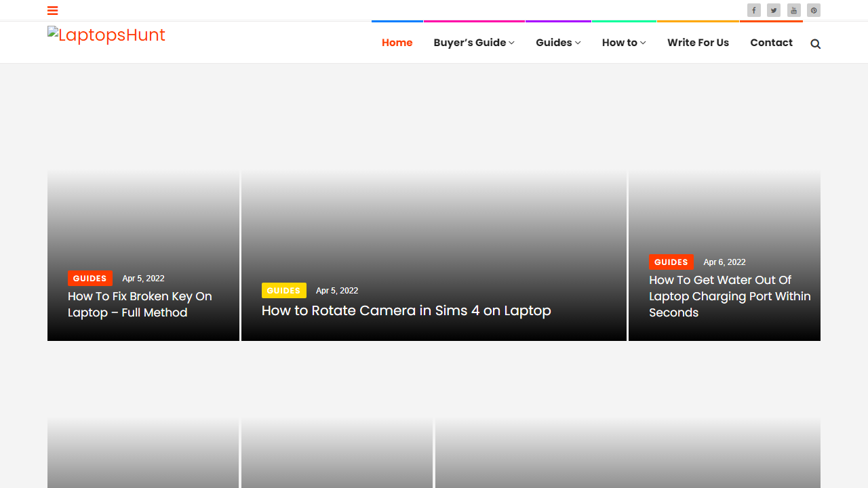This screenshot has height=488, width=868.
Task: Click yellow GUIDES tag on Sims article
Action: click(x=283, y=291)
